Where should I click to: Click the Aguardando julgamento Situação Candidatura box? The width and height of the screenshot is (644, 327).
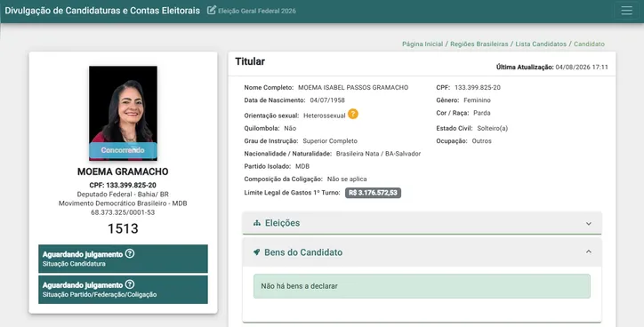click(x=123, y=259)
